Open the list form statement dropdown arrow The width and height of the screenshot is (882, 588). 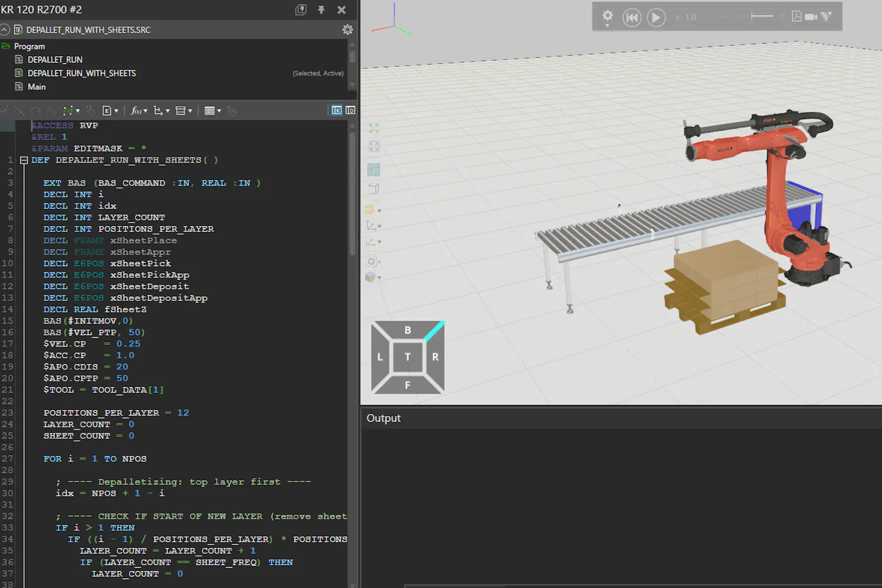[219, 111]
